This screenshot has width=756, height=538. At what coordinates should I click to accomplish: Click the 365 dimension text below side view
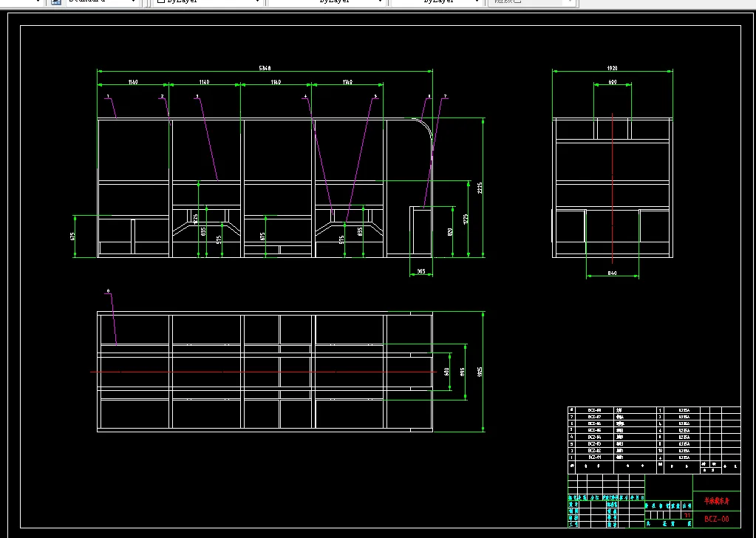421,271
